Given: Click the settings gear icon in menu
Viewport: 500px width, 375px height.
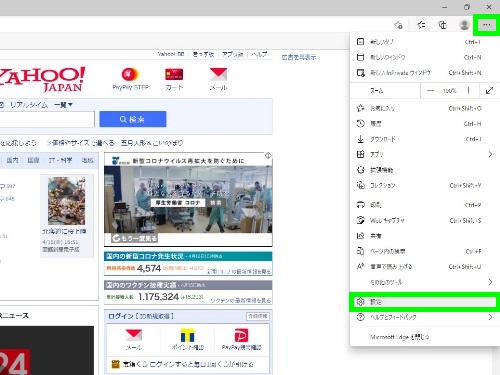Looking at the screenshot, I should pyautogui.click(x=360, y=302).
